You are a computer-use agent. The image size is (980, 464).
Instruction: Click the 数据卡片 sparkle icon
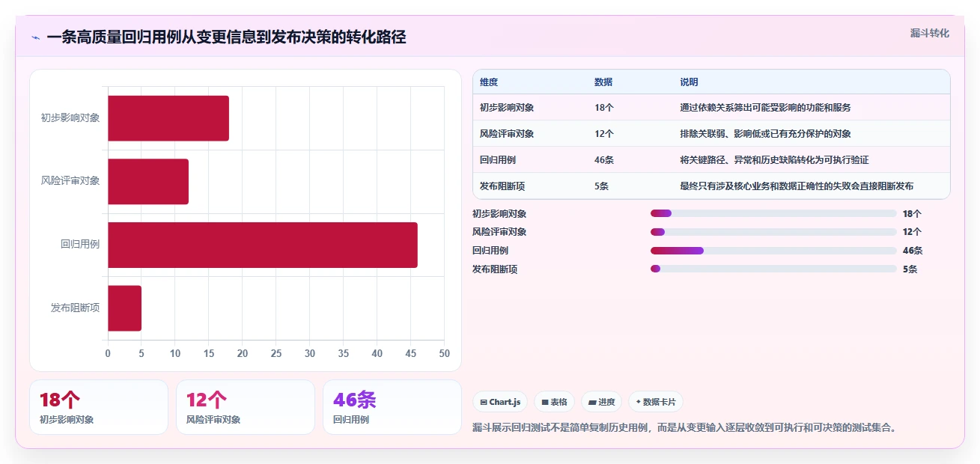click(x=638, y=403)
